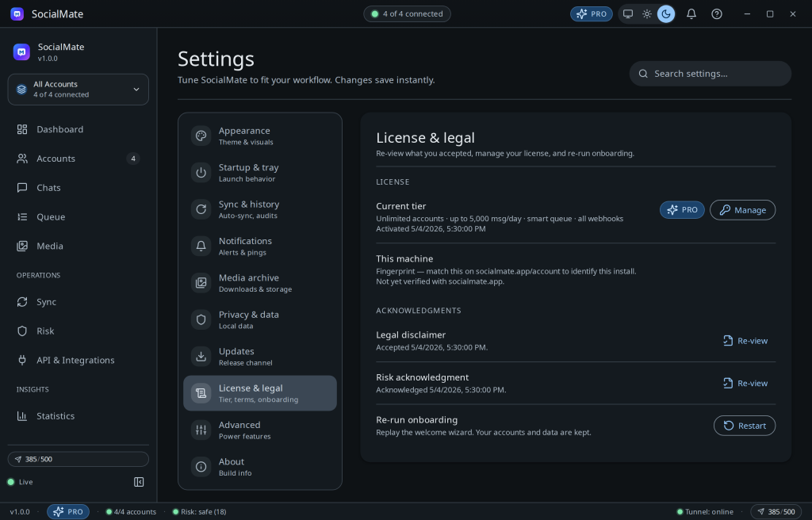
Task: Re-view the Legal disclaimer
Action: click(745, 341)
